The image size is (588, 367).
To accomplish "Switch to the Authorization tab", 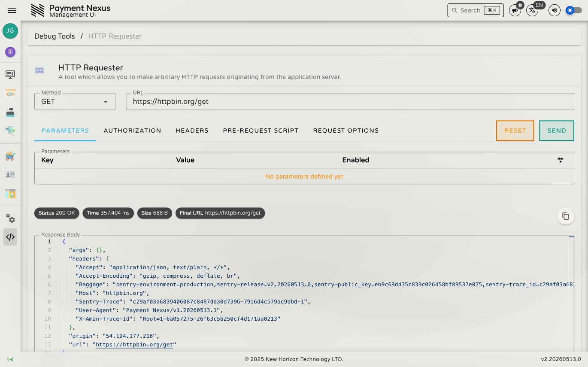I will [132, 130].
